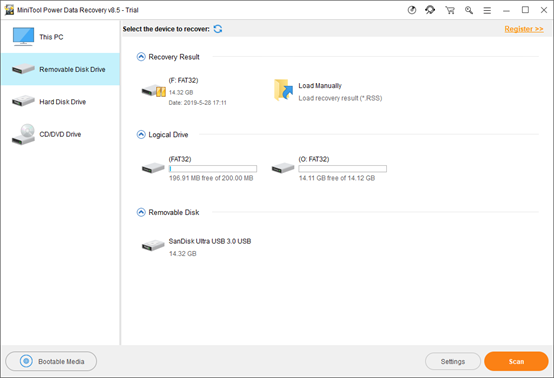Click the circular timer icon in title bar
The width and height of the screenshot is (554, 378).
(412, 10)
